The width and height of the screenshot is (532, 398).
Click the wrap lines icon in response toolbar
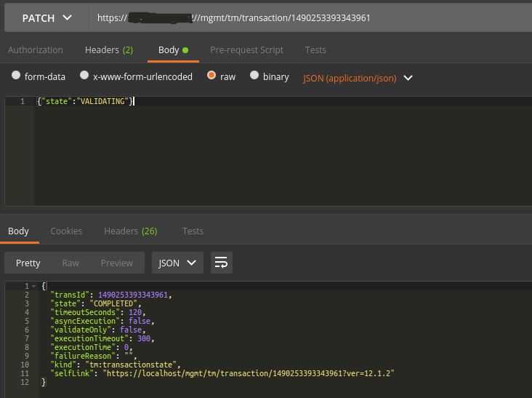click(x=222, y=263)
